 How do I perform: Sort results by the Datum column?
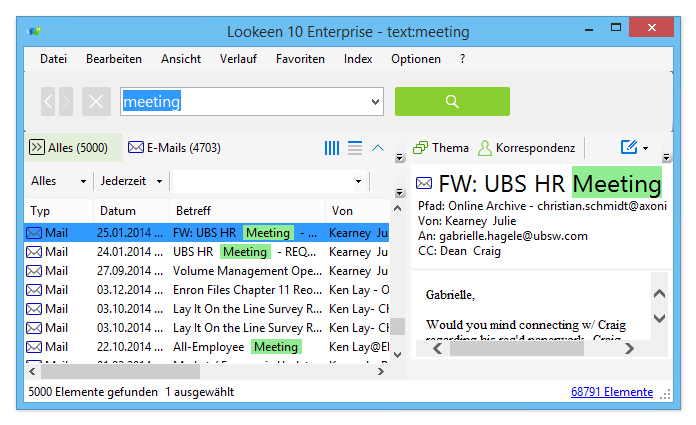tap(131, 211)
